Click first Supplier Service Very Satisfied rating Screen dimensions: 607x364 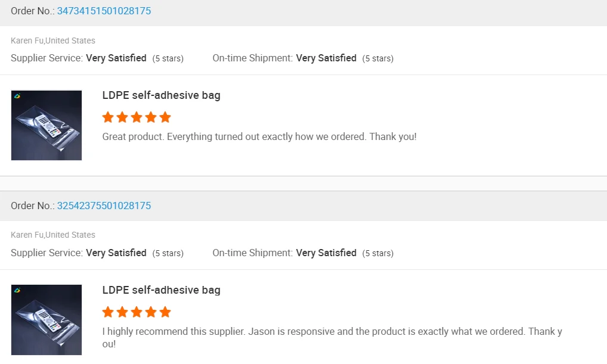116,58
